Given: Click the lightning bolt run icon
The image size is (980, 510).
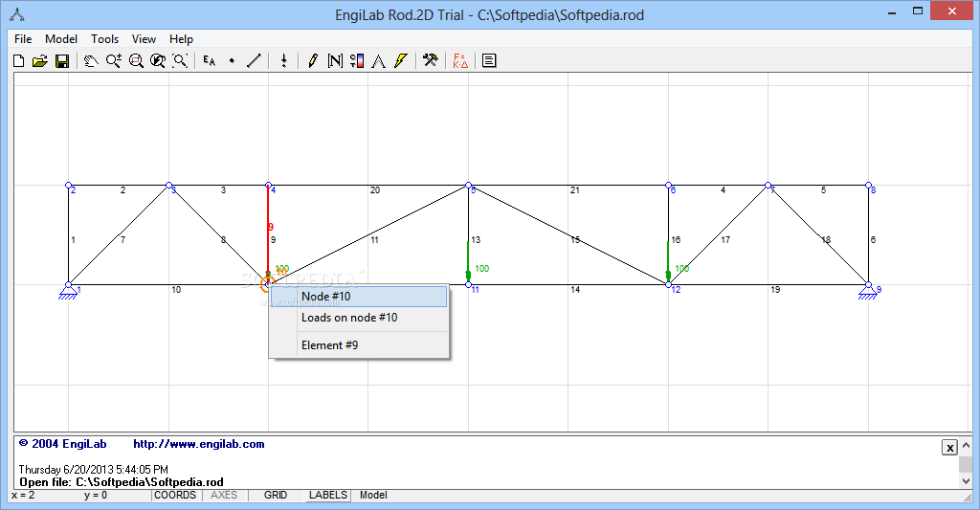Looking at the screenshot, I should 401,60.
